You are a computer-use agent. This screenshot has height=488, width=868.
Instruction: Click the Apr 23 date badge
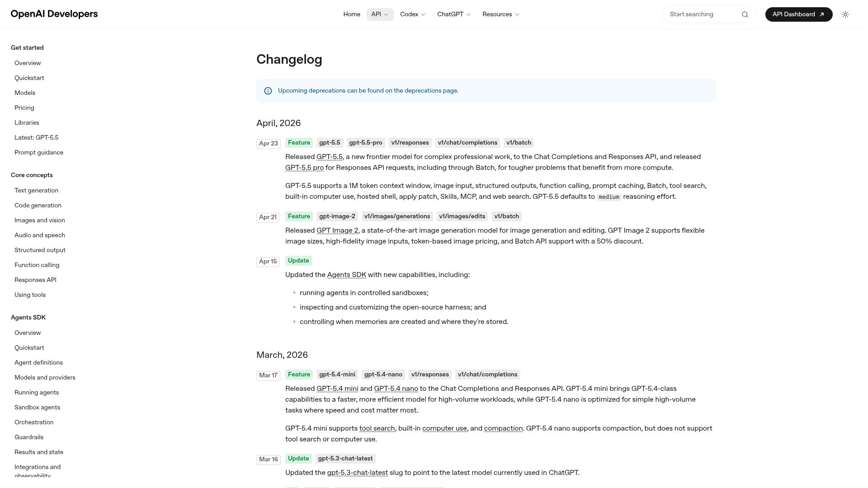269,144
